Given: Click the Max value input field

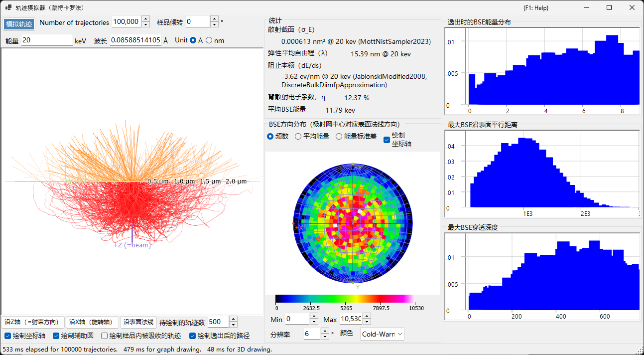Looking at the screenshot, I should [351, 319].
